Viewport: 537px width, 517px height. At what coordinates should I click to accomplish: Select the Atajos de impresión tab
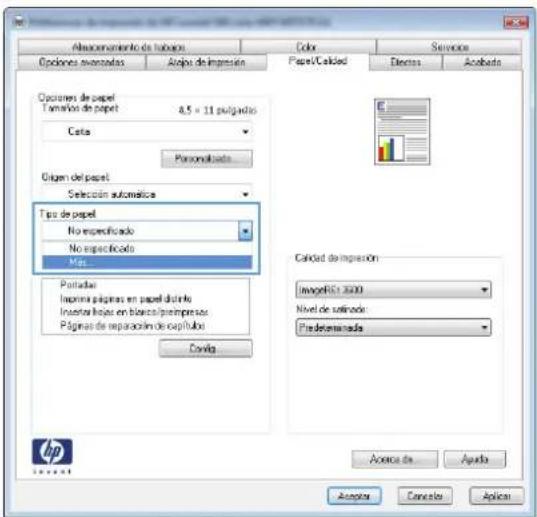pos(206,62)
